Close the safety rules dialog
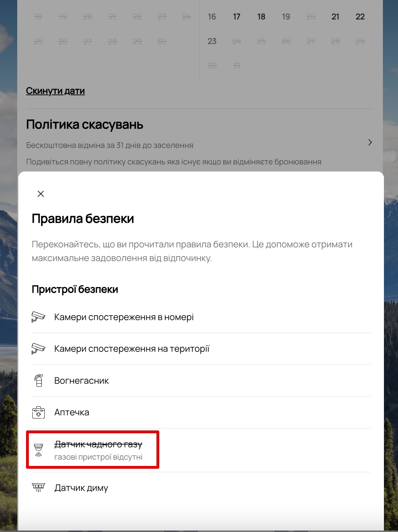 41,194
